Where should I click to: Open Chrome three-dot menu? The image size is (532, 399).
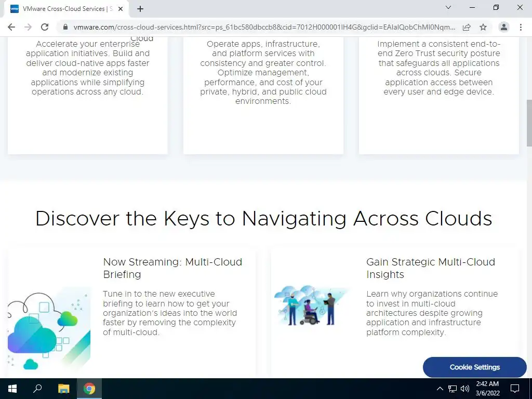521,27
